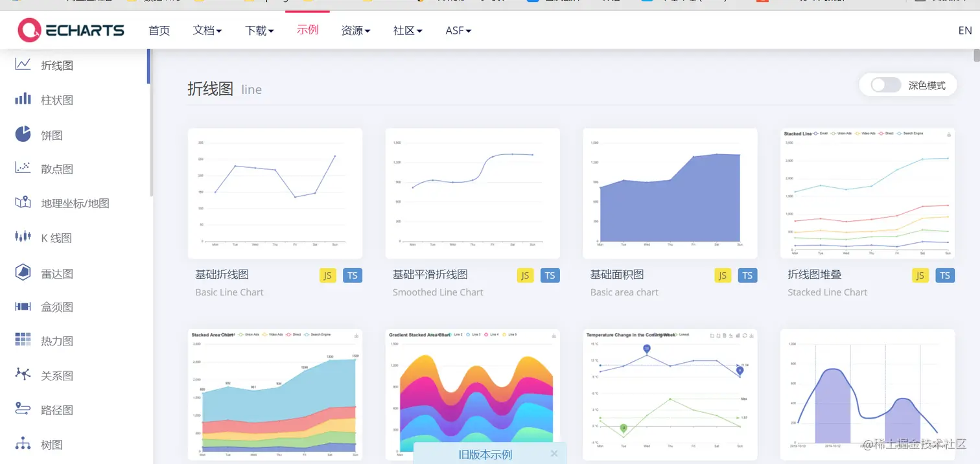Open TS version of 基础平滑折线图
This screenshot has height=464, width=980.
coord(550,275)
